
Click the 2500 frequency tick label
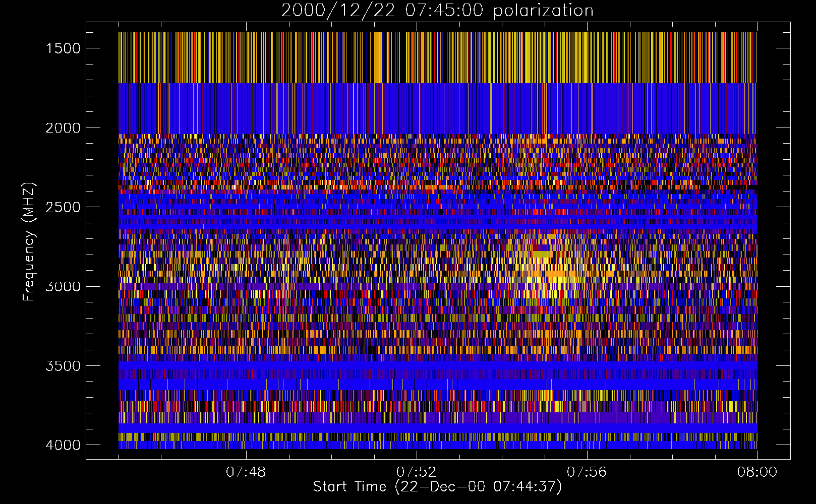point(63,207)
